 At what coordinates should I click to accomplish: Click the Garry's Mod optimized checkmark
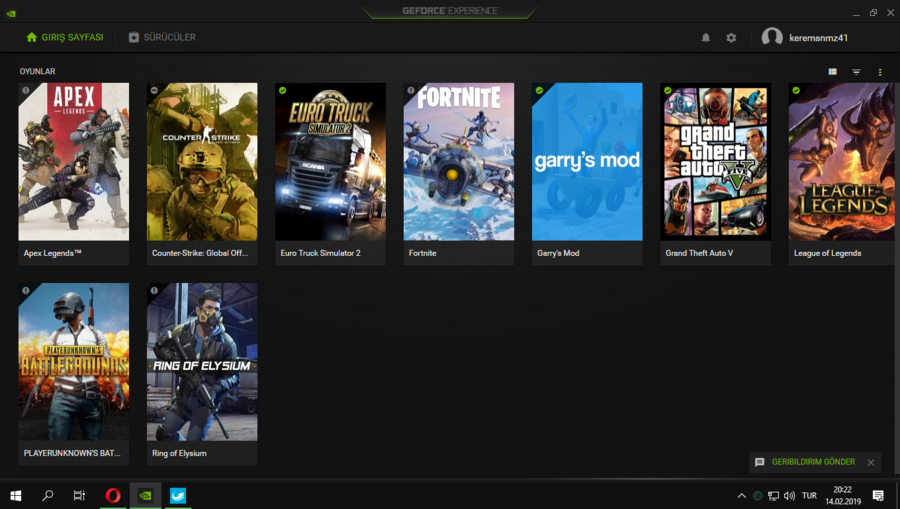click(540, 91)
